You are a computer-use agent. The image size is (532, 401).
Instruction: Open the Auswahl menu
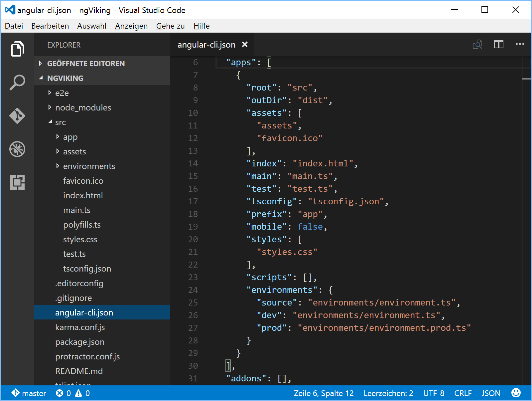pos(92,26)
